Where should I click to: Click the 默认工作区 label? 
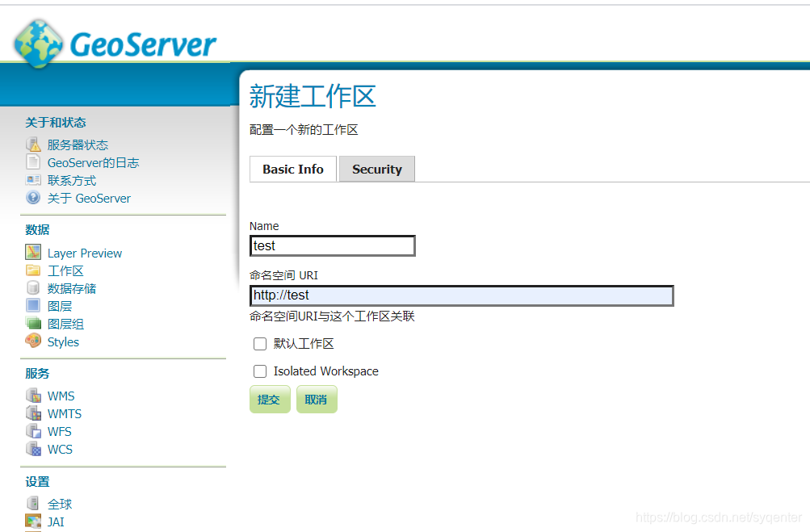pos(304,343)
